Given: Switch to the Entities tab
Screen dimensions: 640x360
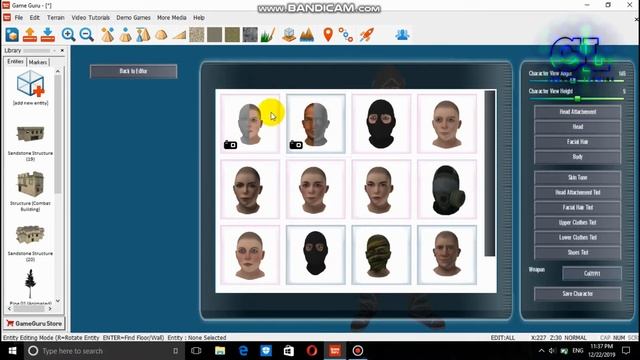Looking at the screenshot, I should click(16, 62).
